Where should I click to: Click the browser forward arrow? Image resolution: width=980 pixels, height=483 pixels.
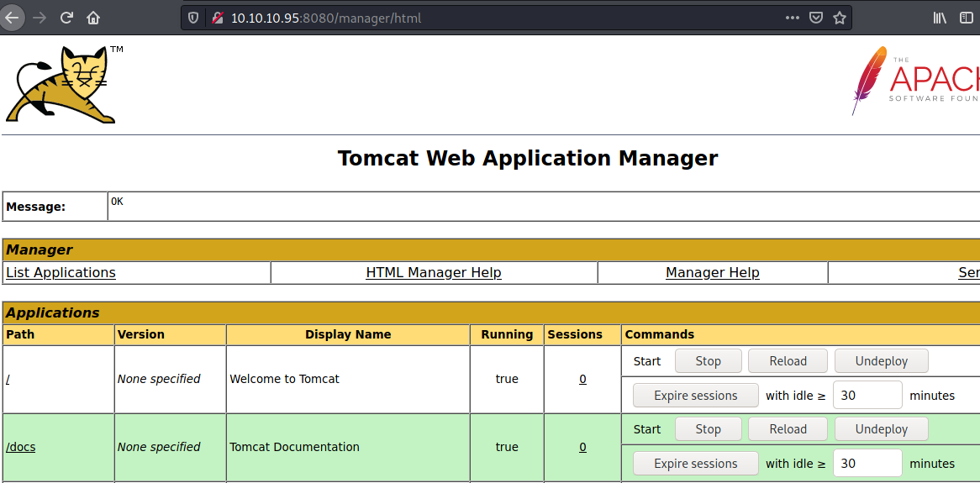point(40,18)
